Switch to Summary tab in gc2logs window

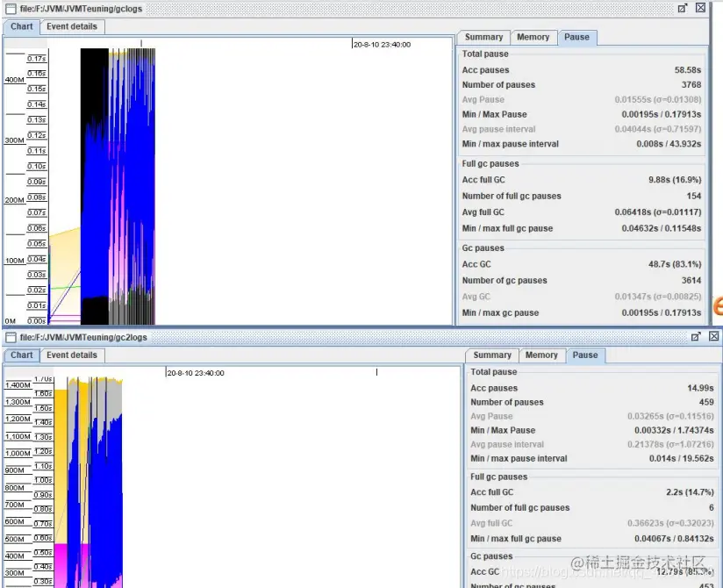tap(492, 355)
